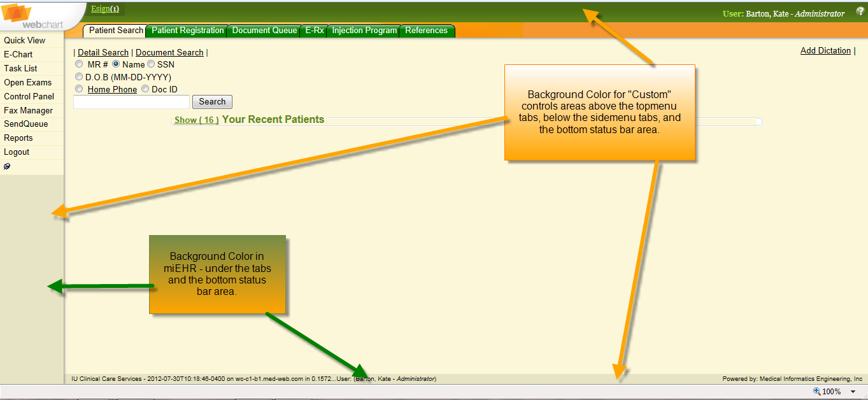Click the zoom magnifier icon in status bar
Image resolution: width=868 pixels, height=400 pixels.
[816, 392]
